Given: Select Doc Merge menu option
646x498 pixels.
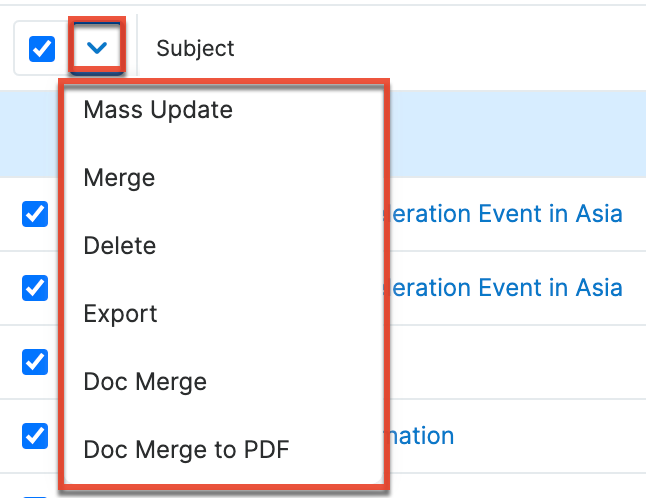Looking at the screenshot, I should (145, 382).
